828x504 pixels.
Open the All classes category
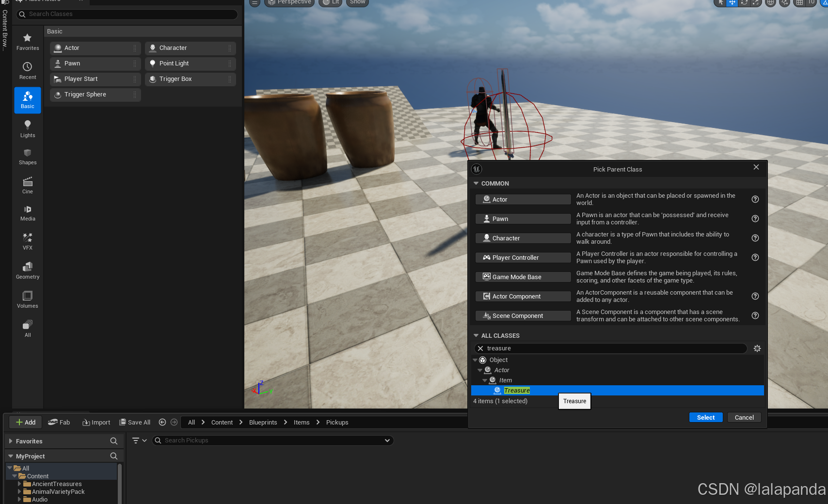pyautogui.click(x=28, y=329)
